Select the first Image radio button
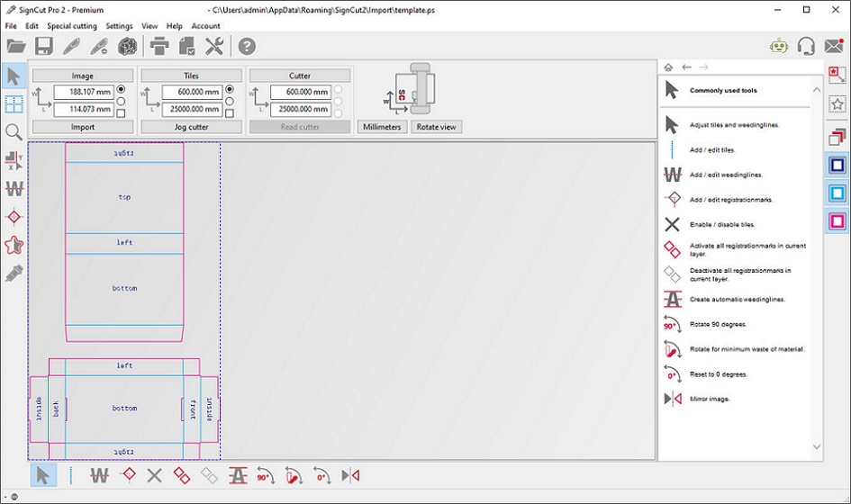 coord(121,89)
